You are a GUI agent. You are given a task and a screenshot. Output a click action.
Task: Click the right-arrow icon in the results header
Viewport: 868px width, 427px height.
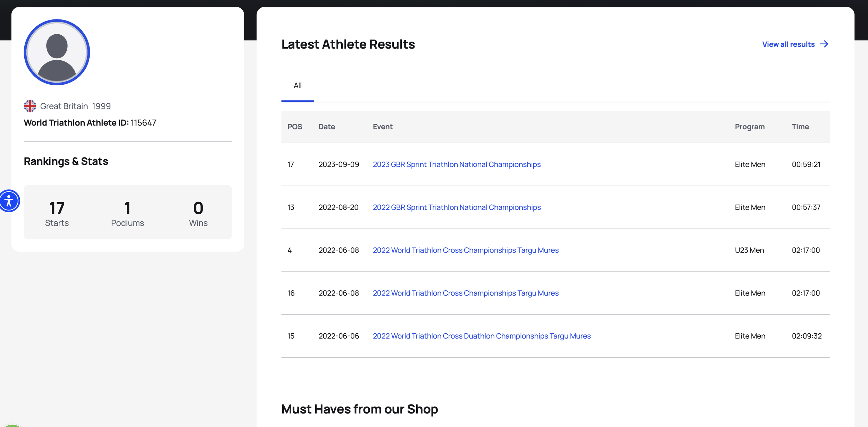coord(824,44)
